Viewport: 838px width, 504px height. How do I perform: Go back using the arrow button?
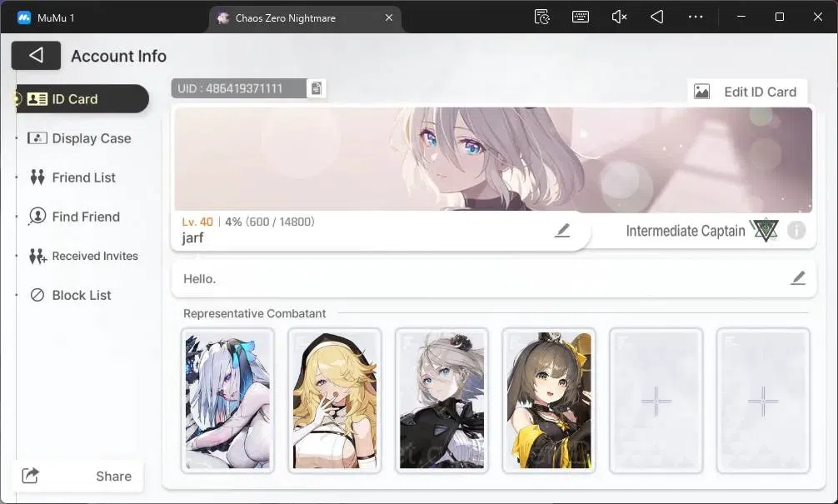pyautogui.click(x=36, y=55)
